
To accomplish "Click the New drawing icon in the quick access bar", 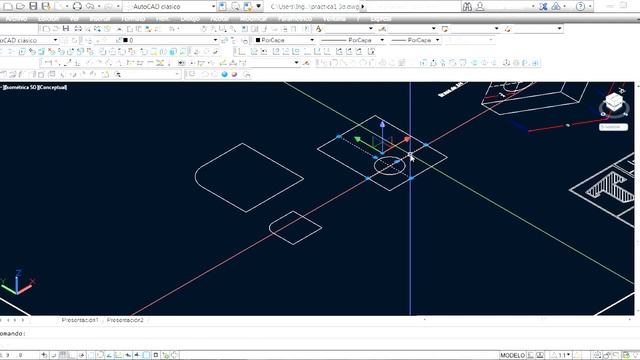I will [x=7, y=6].
